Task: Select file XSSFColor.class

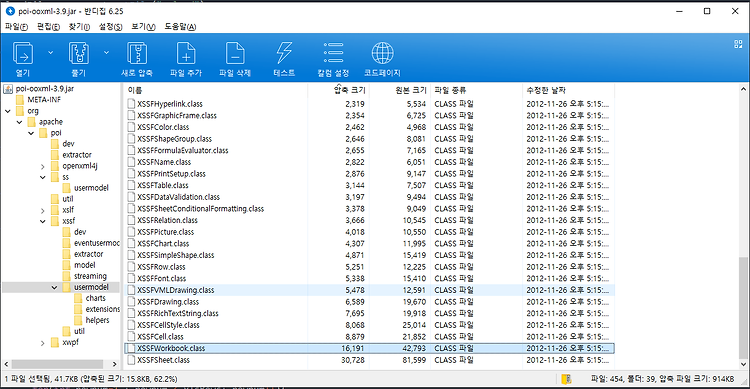Action: point(163,127)
